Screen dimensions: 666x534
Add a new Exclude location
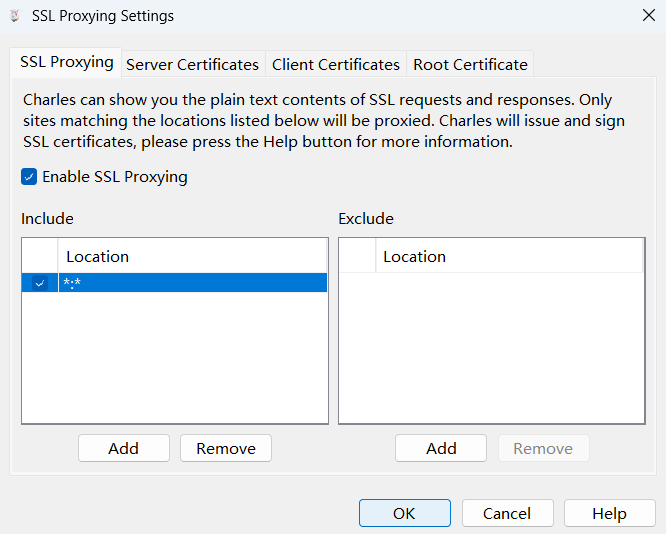[441, 448]
